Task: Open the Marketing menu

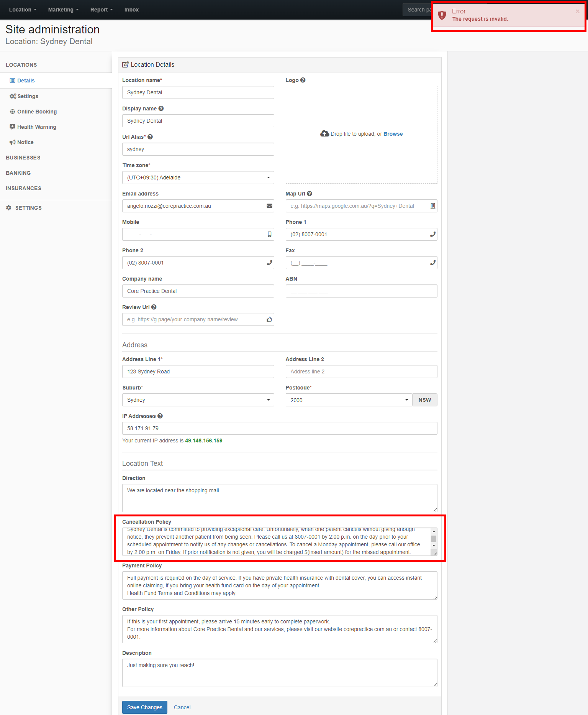Action: tap(63, 10)
